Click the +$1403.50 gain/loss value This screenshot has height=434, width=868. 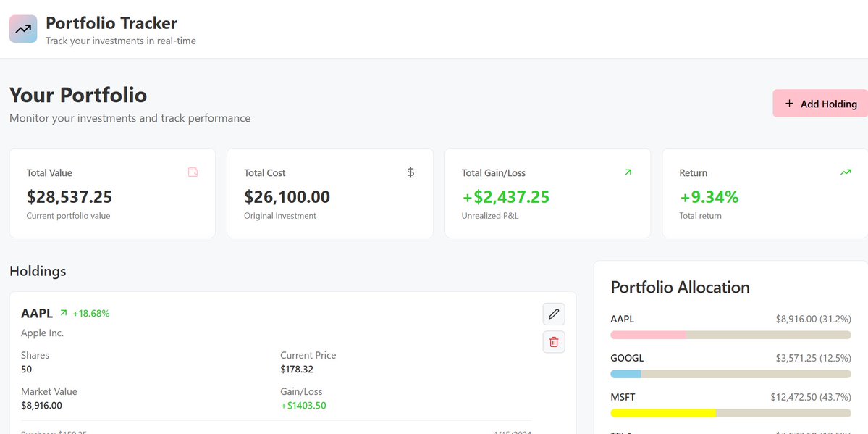point(303,405)
